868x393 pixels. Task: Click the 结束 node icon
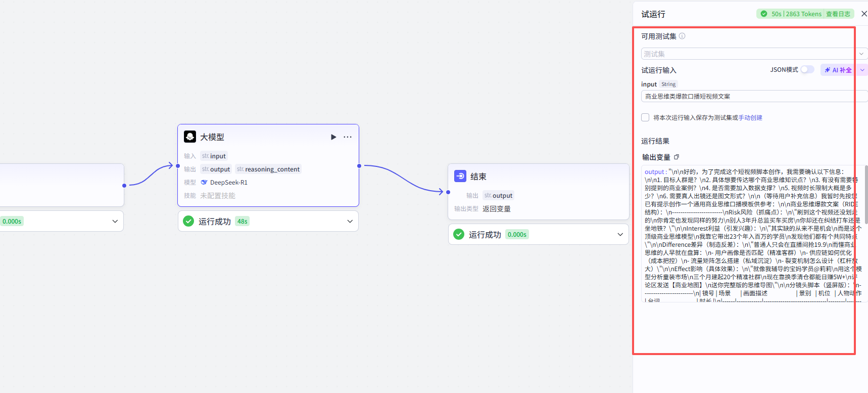coord(460,176)
